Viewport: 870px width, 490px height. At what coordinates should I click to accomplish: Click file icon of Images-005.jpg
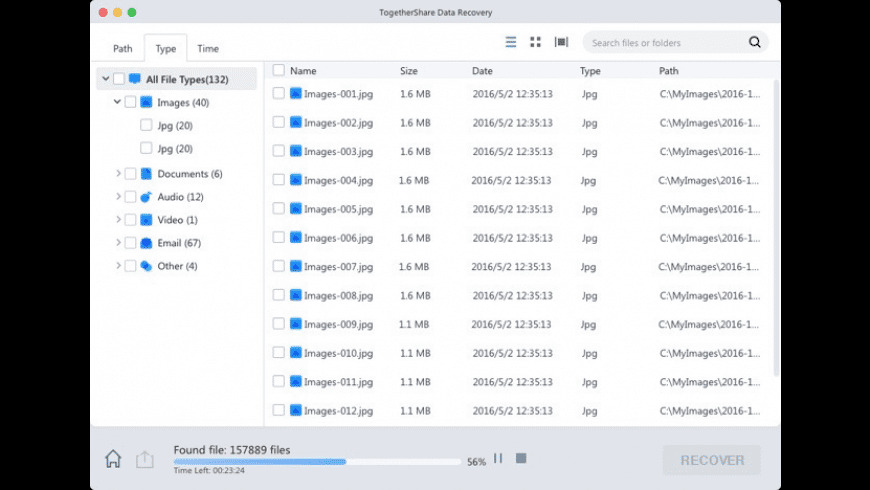click(296, 209)
